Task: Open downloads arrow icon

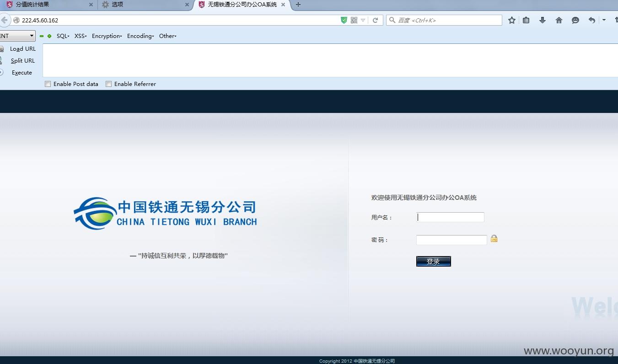Action: pos(543,20)
